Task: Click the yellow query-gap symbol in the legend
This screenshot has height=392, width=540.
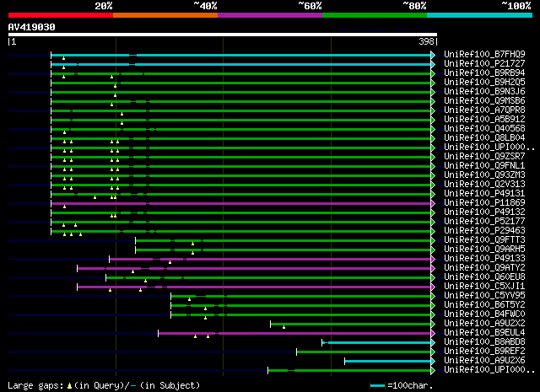Action: [x=69, y=386]
